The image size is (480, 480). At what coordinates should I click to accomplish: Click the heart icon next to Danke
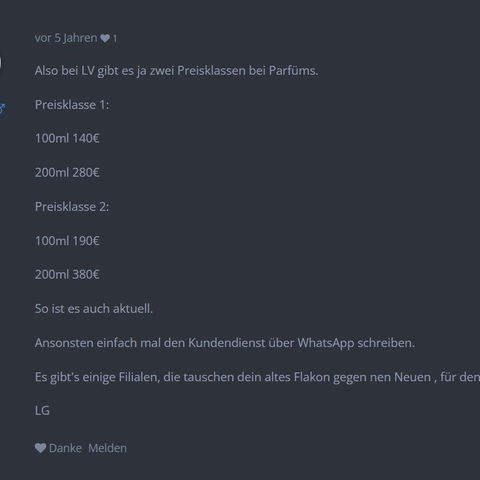[40, 448]
